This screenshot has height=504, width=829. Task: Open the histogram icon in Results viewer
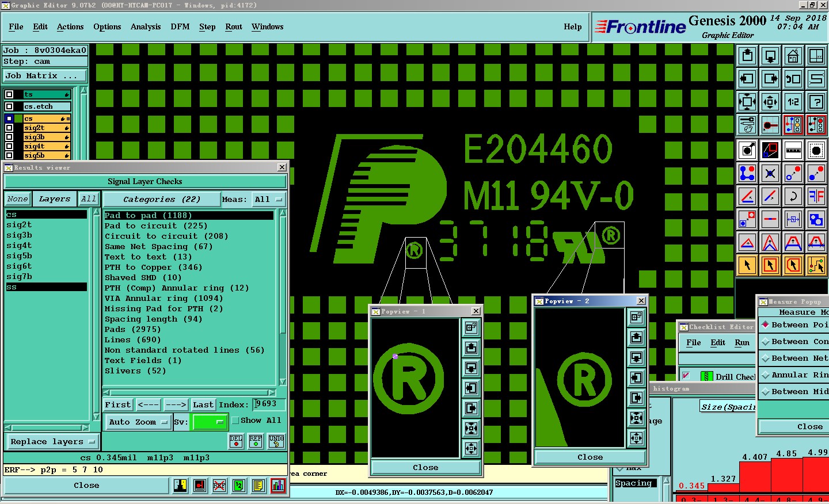coord(277,486)
